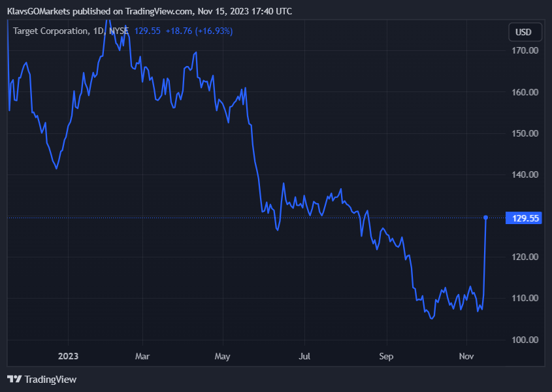Click the 2023 label on the time axis
Viewport: 552px width, 392px height.
pos(69,356)
